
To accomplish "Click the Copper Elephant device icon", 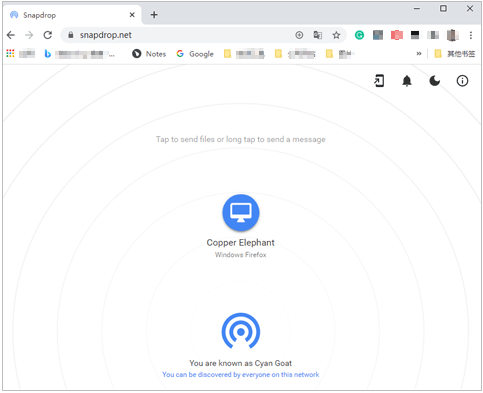I will click(241, 213).
